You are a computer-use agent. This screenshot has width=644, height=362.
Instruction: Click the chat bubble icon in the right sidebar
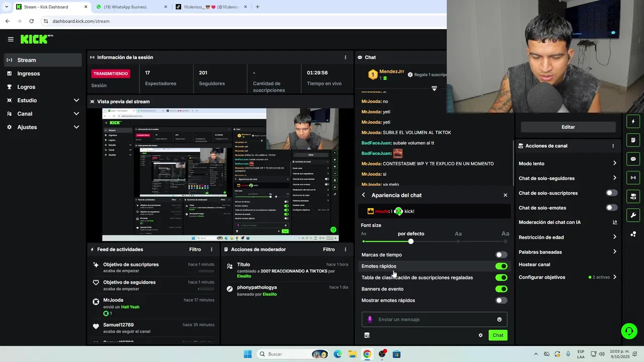pos(633,159)
